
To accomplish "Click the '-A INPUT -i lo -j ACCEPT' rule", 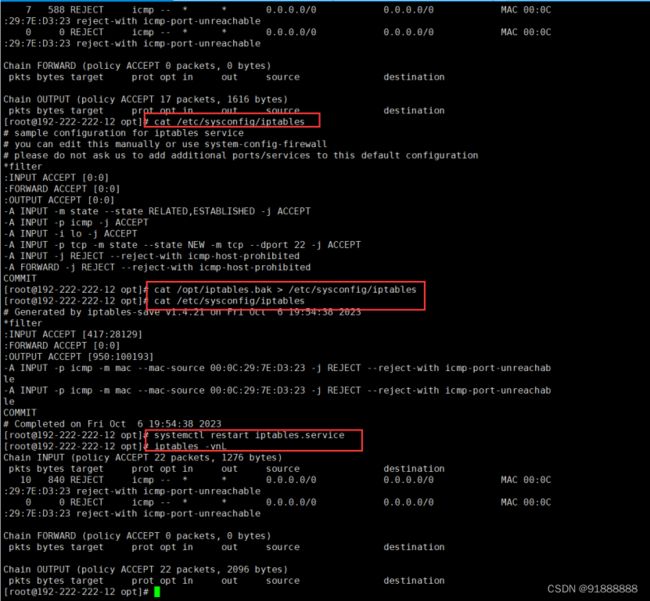I will [70, 234].
